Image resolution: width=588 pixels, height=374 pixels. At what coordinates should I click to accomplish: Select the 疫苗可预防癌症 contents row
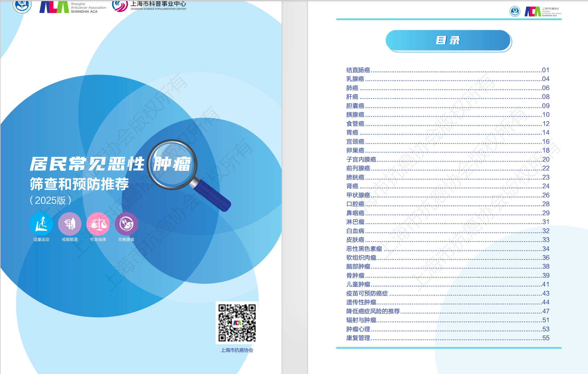pyautogui.click(x=448, y=293)
